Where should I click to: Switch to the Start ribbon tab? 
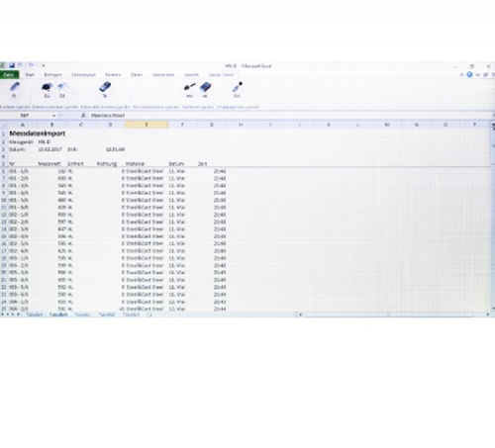click(x=30, y=75)
